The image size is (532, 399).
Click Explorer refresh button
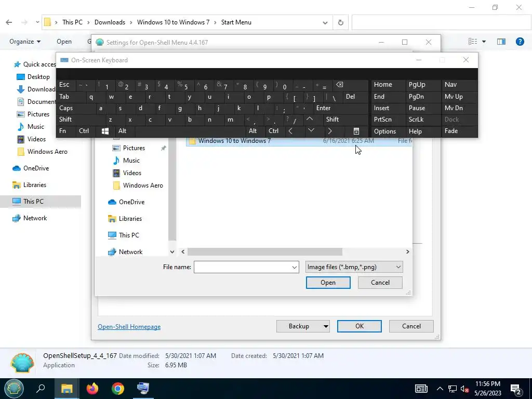click(x=341, y=22)
